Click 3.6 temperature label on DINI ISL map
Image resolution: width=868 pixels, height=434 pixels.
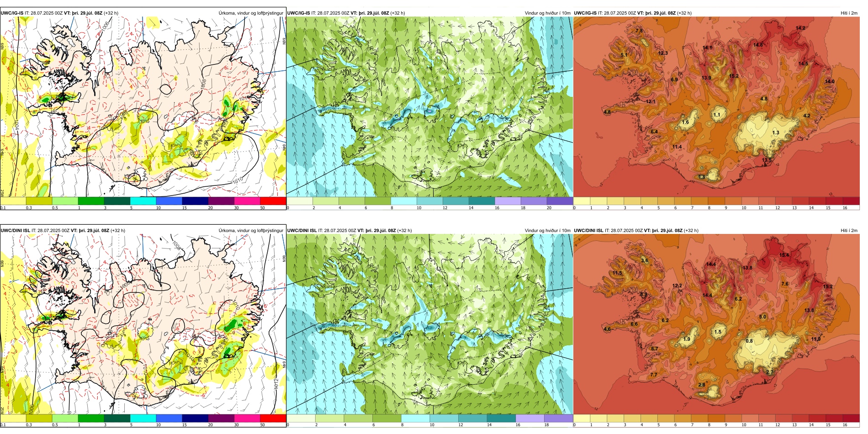click(x=645, y=260)
